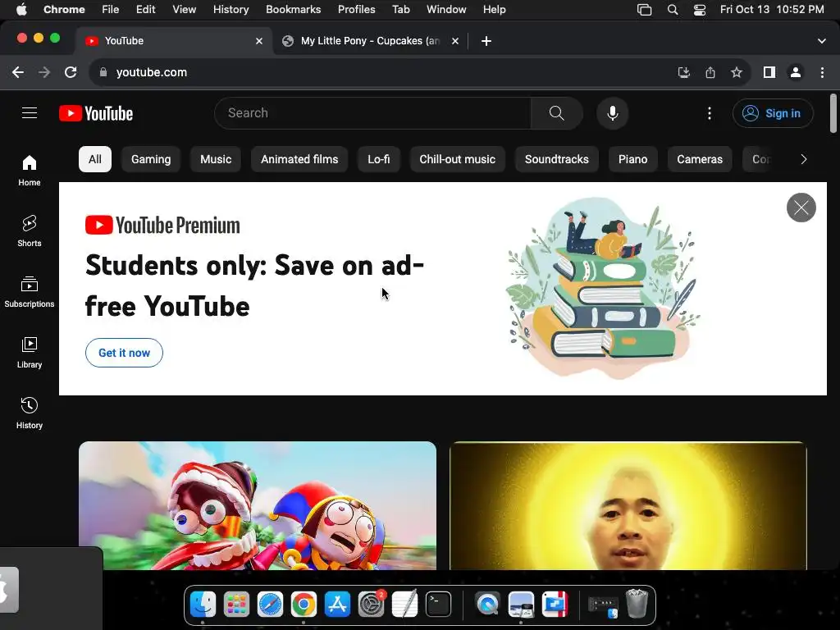Open the Profiles menu
Viewport: 840px width, 630px height.
click(356, 10)
